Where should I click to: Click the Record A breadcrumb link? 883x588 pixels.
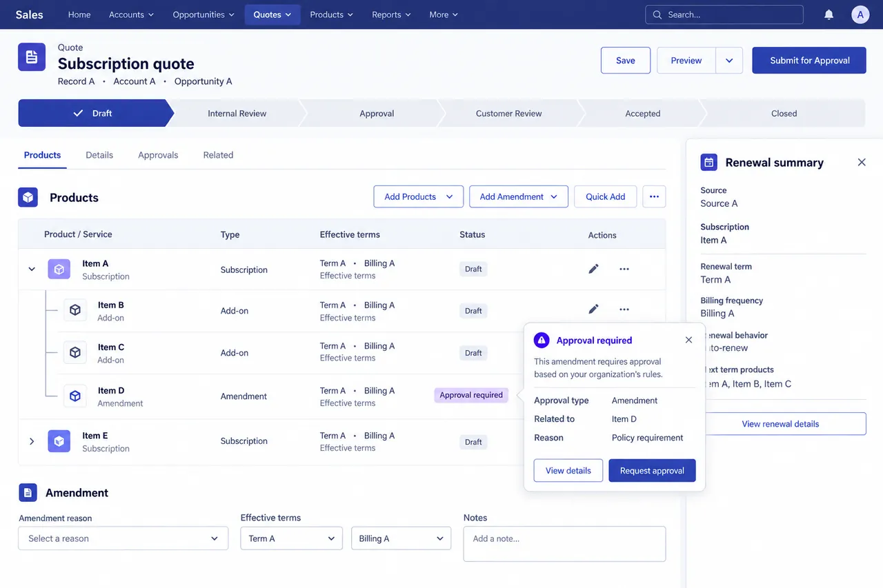coord(77,81)
